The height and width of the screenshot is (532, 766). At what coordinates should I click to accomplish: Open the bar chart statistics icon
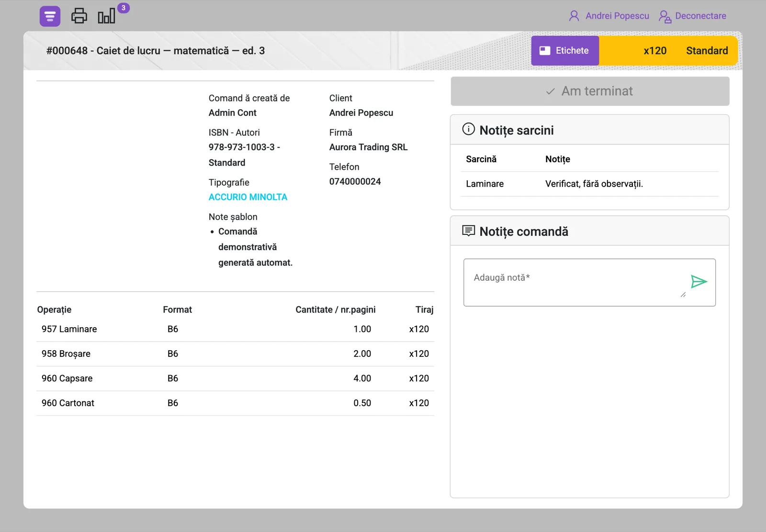tap(106, 16)
